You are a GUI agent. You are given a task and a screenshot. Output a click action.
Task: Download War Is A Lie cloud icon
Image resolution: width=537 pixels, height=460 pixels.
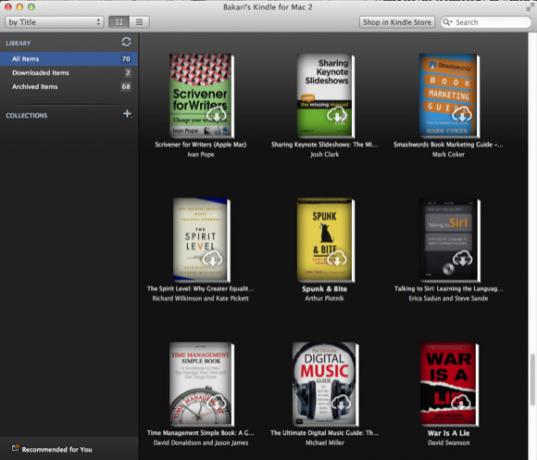click(461, 403)
